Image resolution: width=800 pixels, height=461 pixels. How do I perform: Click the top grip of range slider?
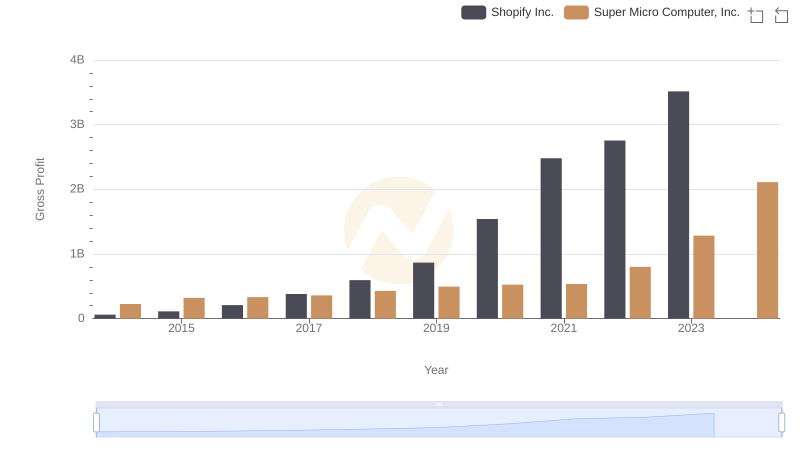click(439, 404)
